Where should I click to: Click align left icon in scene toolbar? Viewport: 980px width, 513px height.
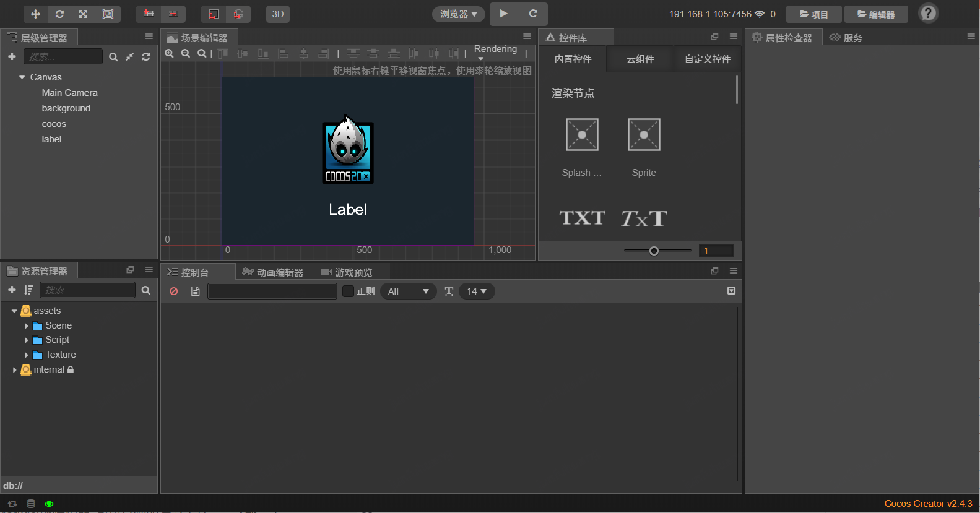pos(284,54)
